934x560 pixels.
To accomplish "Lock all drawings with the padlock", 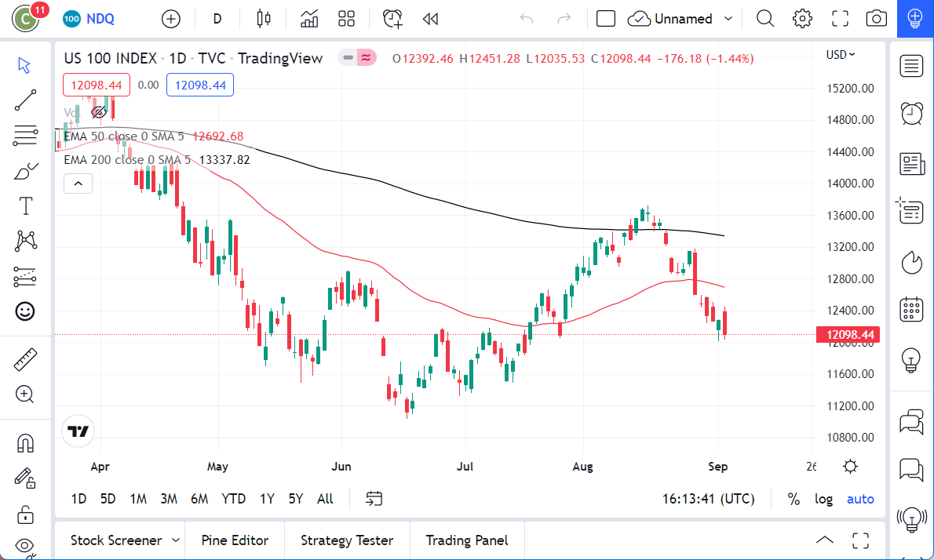I will (x=25, y=515).
